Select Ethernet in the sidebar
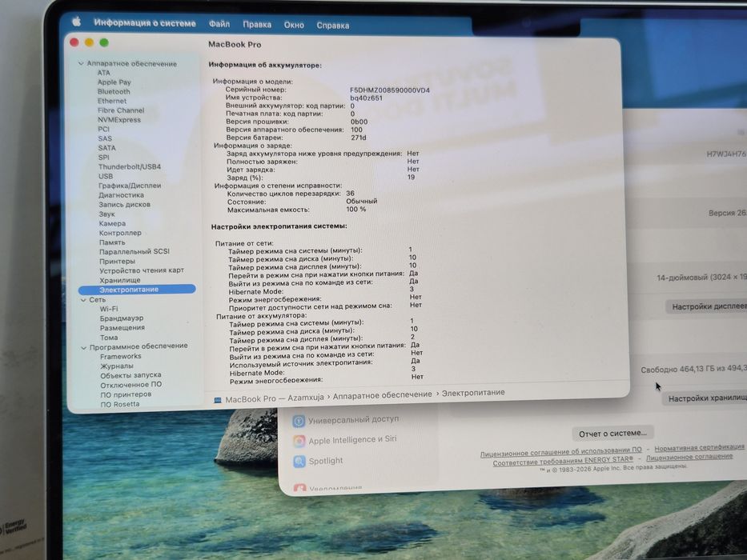This screenshot has height=560, width=747. 112,101
